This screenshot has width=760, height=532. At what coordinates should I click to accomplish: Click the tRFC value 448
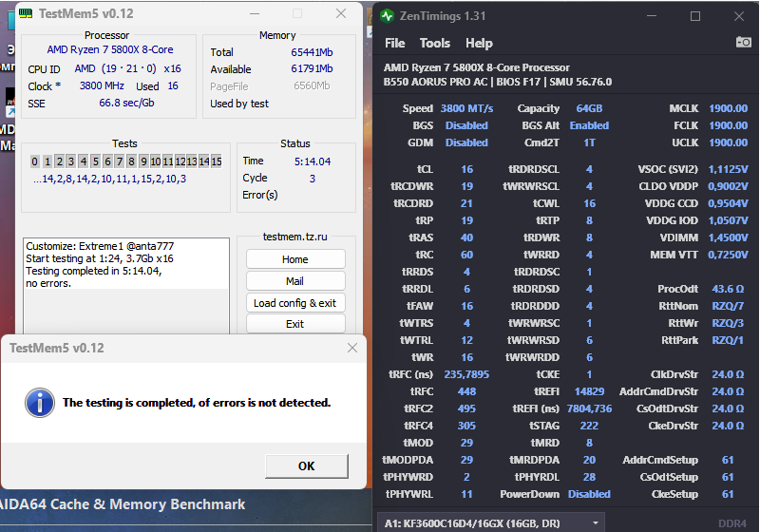[466, 391]
